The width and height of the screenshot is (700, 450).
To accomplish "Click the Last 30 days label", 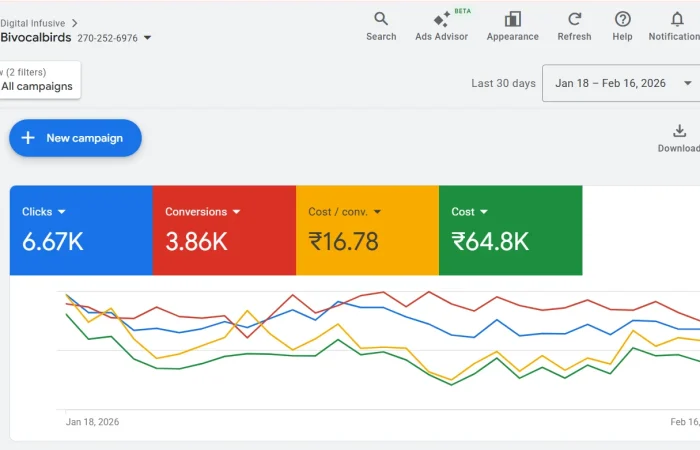I will [503, 83].
